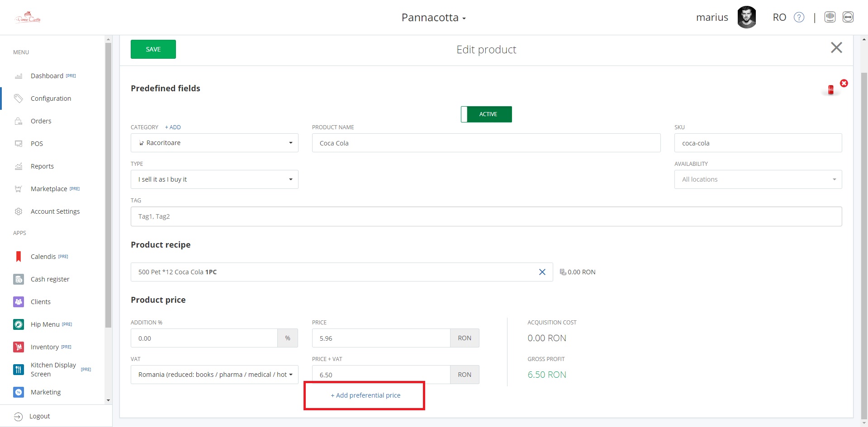Click the Product name field with Coca Cola

pyautogui.click(x=486, y=143)
